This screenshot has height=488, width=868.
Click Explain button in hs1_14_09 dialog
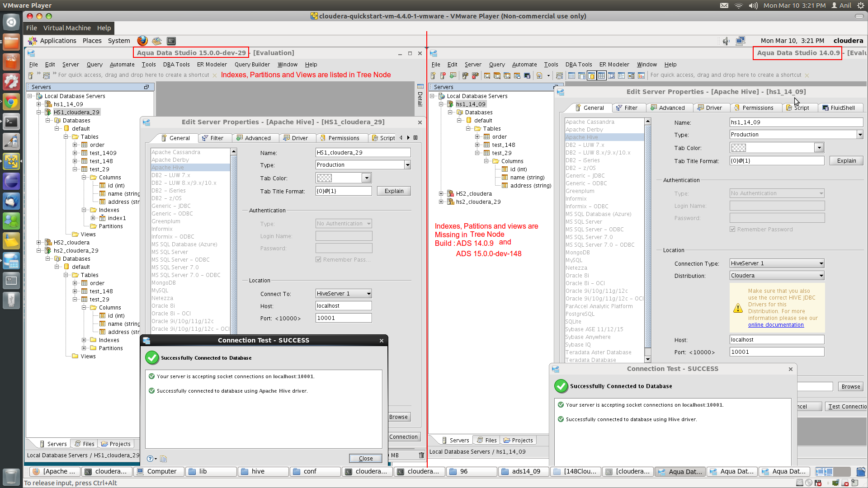[846, 161]
